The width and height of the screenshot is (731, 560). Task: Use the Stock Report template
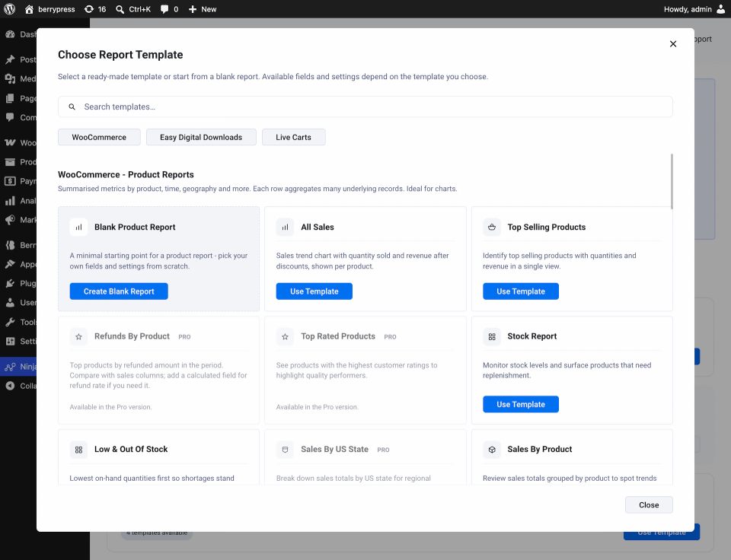[521, 404]
